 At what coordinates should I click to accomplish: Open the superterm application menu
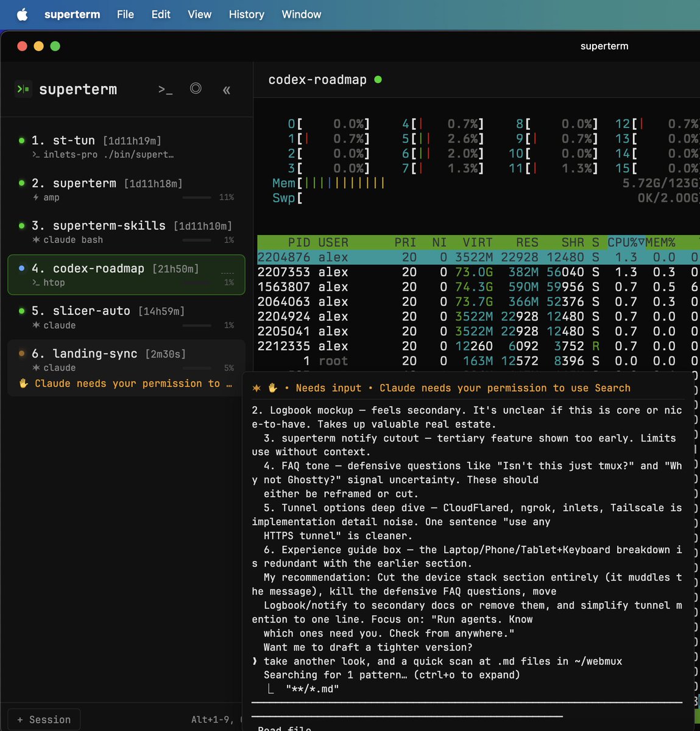[x=72, y=15]
